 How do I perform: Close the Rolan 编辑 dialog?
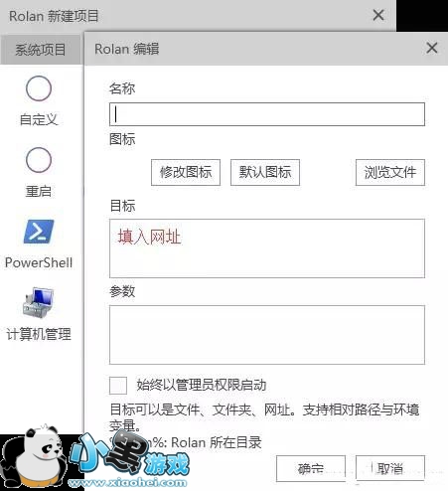pyautogui.click(x=432, y=48)
